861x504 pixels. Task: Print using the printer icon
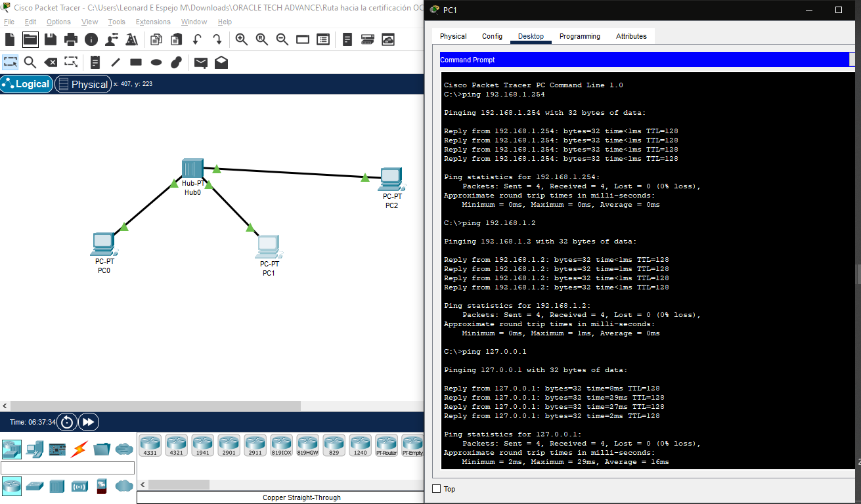coord(71,39)
